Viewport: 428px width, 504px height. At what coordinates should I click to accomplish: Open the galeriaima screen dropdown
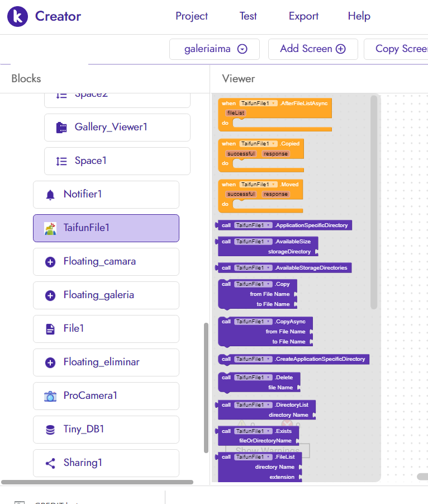(x=215, y=49)
